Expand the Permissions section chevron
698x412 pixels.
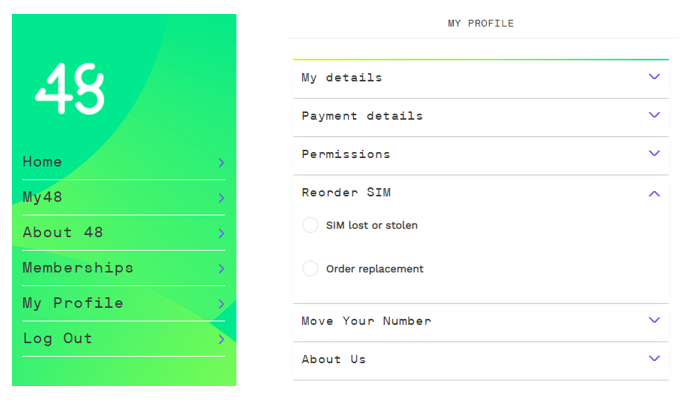[x=654, y=154]
